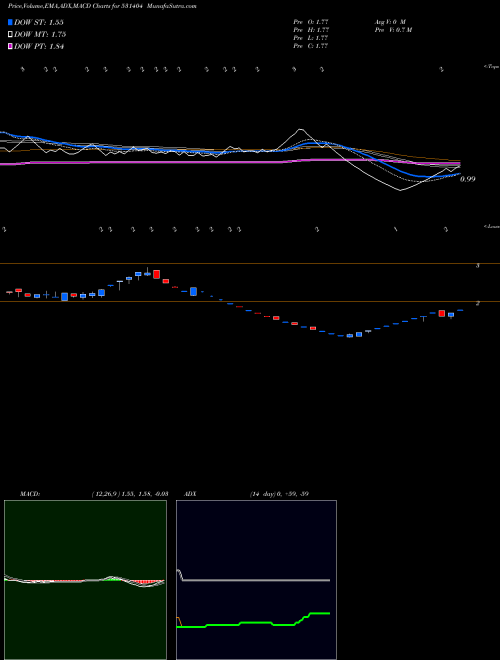This screenshot has height=660, width=500.
Task: Select the 'DOW MT: 1.75' legend text
Action: coord(40,35)
